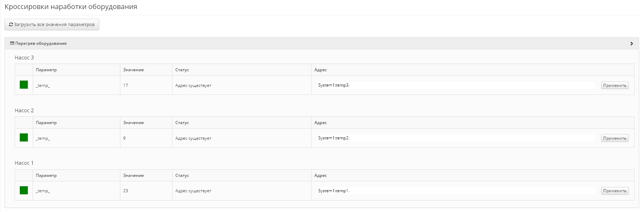This screenshot has height=212, width=644.
Task: Apply the address for Насос 2 with Применить
Action: [615, 138]
